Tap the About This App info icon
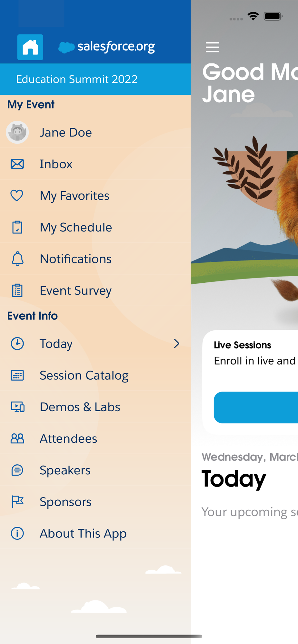The image size is (298, 644). [x=17, y=533]
